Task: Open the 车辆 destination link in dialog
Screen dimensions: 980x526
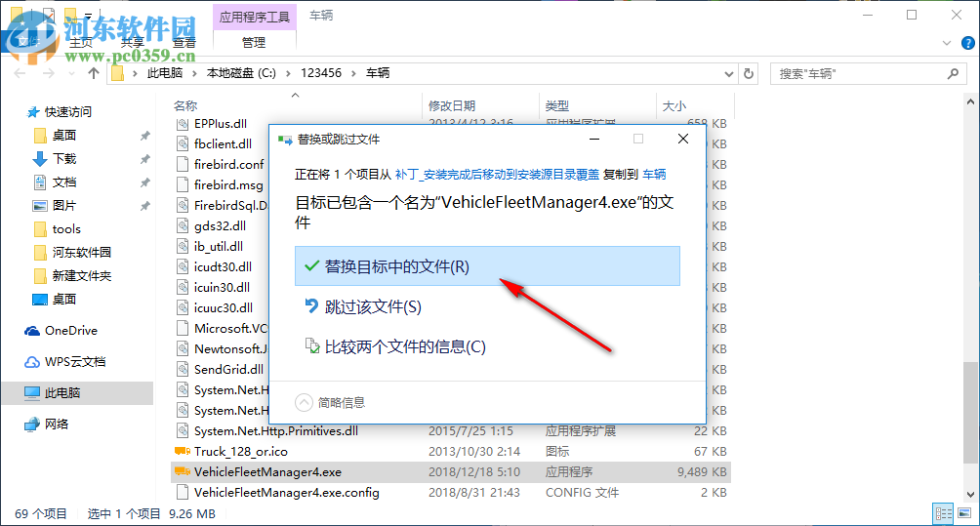Action: pyautogui.click(x=654, y=175)
